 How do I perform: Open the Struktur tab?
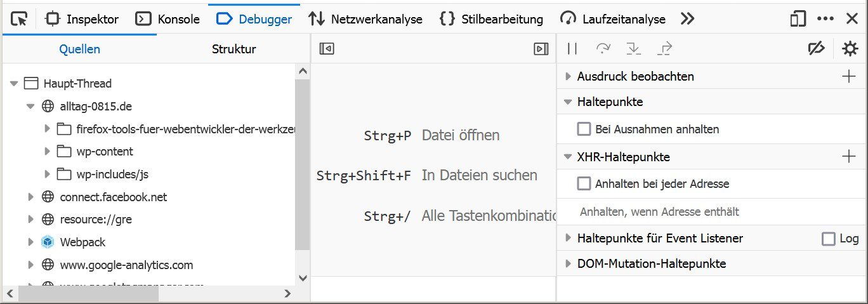(234, 50)
